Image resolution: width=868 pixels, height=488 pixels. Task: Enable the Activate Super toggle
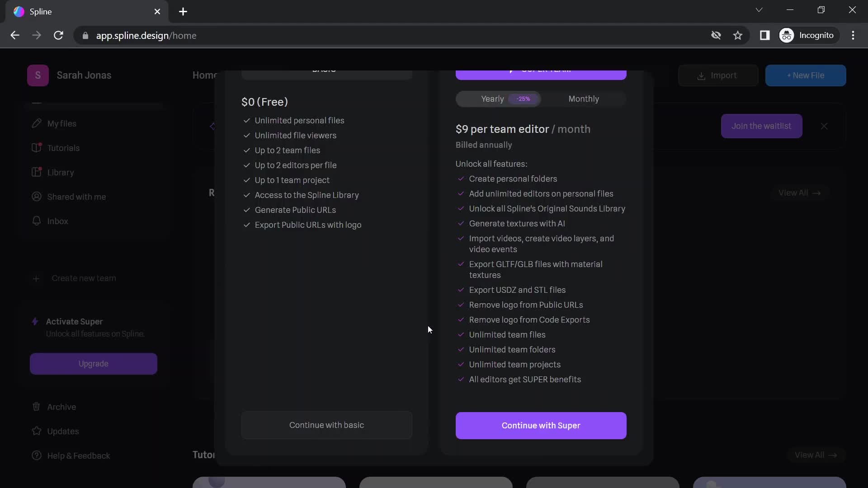[x=75, y=321]
